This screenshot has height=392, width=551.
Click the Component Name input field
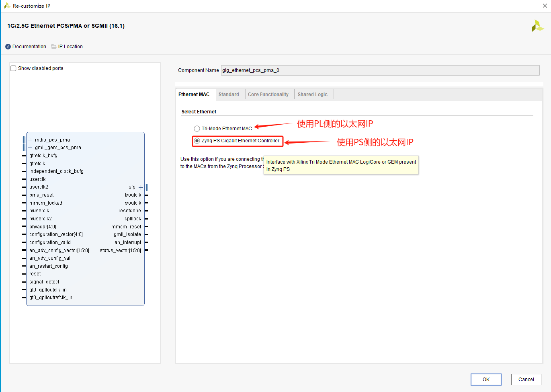[x=380, y=70]
